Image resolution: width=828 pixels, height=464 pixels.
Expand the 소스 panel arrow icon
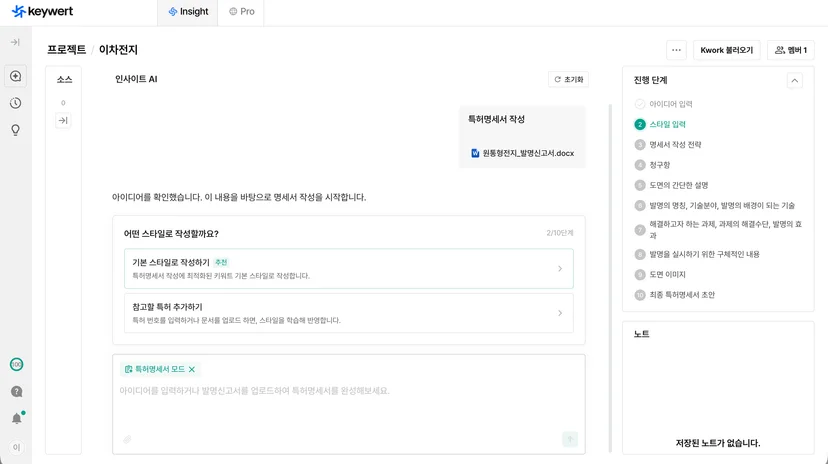click(x=63, y=121)
